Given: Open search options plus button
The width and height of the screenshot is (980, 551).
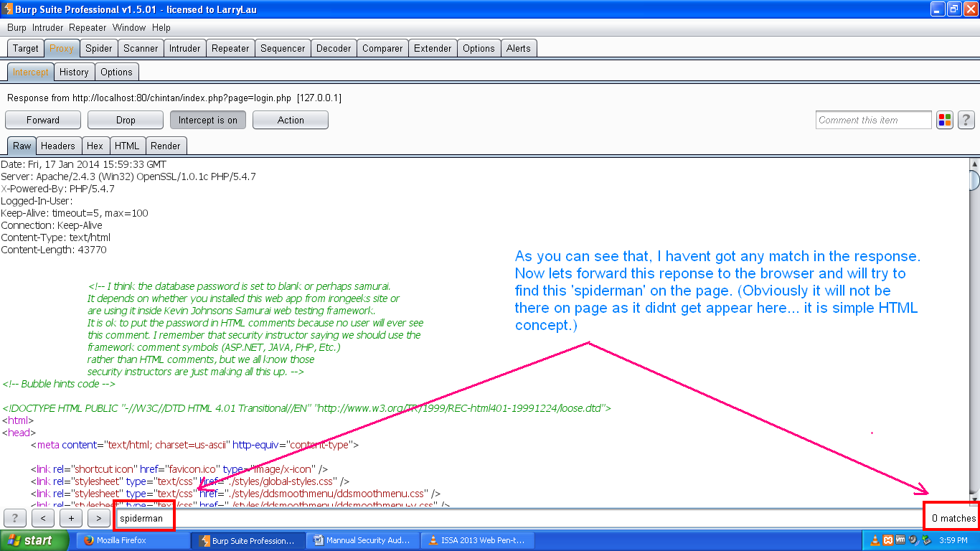Looking at the screenshot, I should [71, 518].
